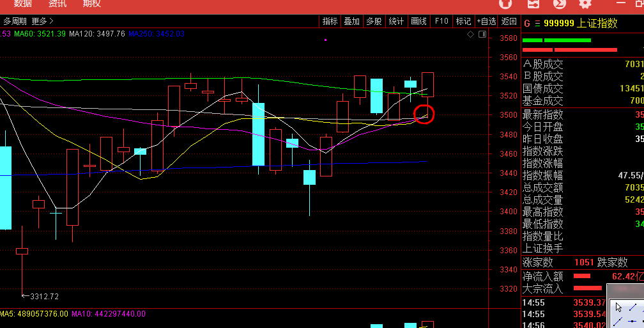Click the 总成交额 label
The width and height of the screenshot is (644, 328).
pos(542,188)
